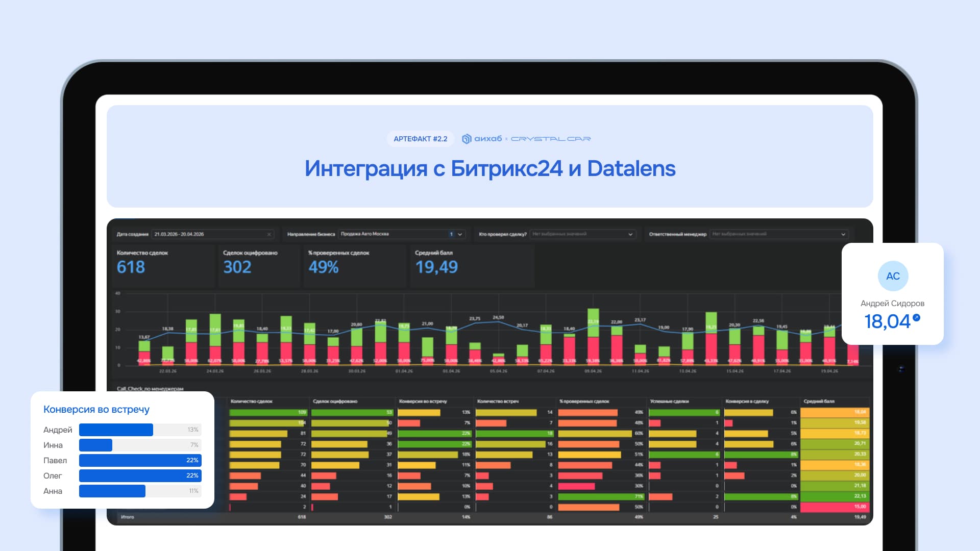Viewport: 980px width, 551px height.
Task: Click the АРТЕФАКТ #2.2 badge
Action: (x=421, y=139)
